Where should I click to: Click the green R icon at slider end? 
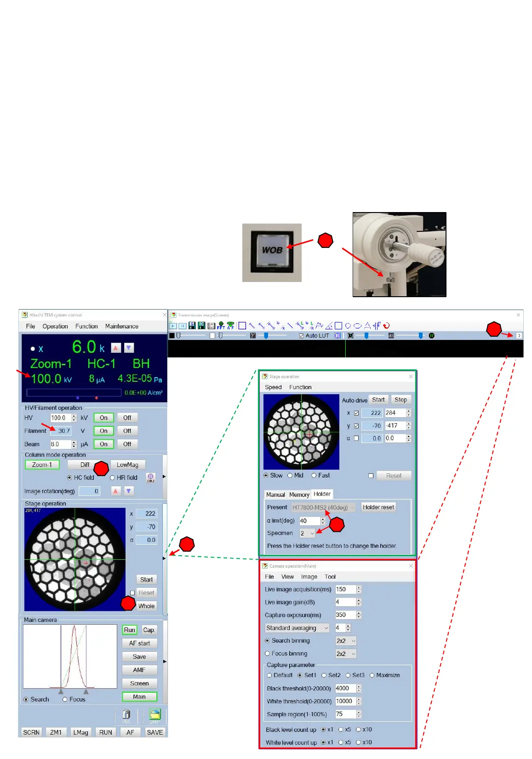click(431, 335)
